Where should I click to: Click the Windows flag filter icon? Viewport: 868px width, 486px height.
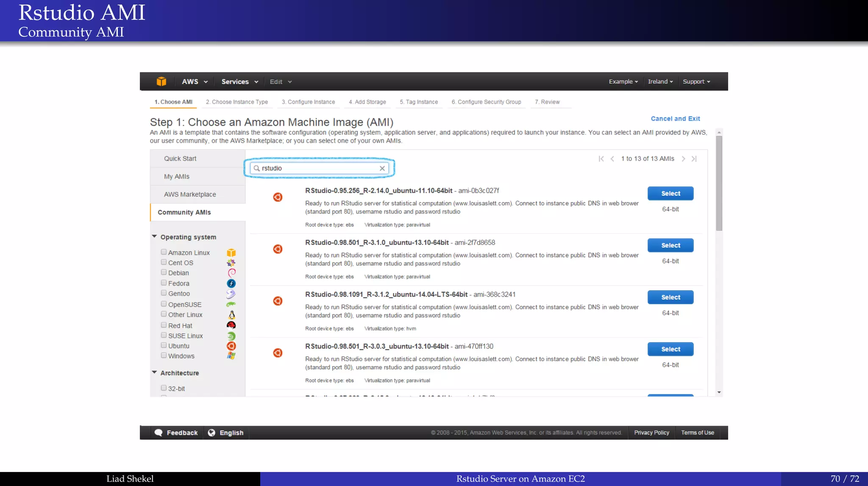[231, 356]
